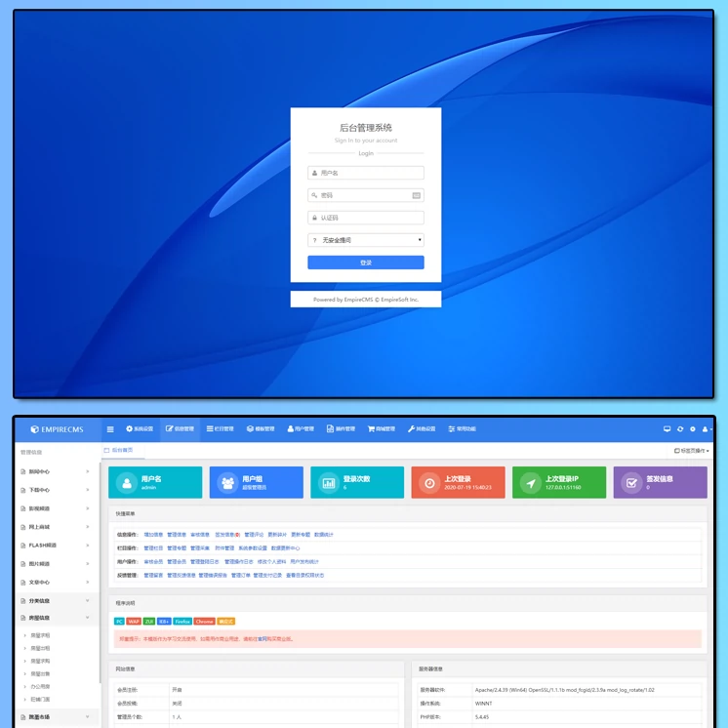Screen dimensions: 728x728
Task: Click the hamburger menu icon beside EMPIRECMS
Action: [110, 428]
